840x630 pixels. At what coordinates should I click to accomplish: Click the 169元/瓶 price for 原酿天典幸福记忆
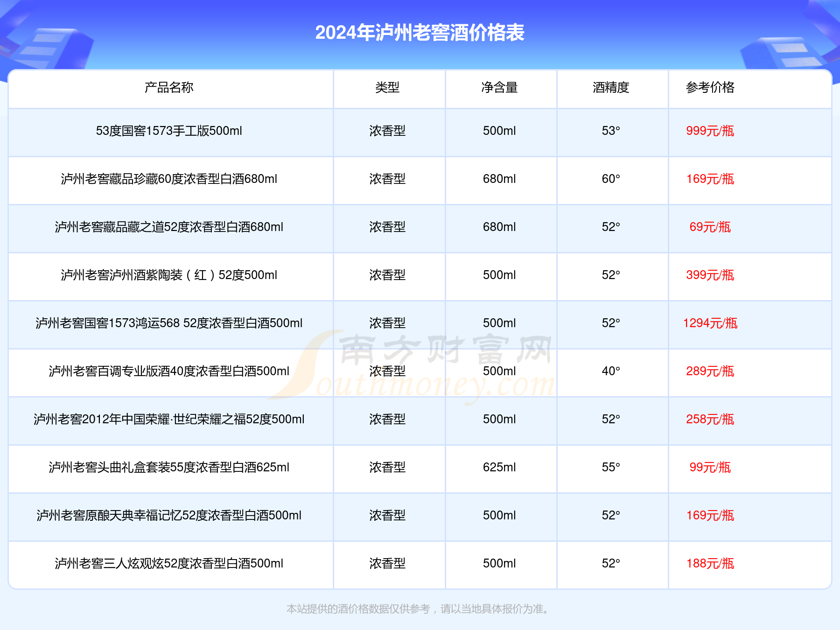tap(710, 515)
